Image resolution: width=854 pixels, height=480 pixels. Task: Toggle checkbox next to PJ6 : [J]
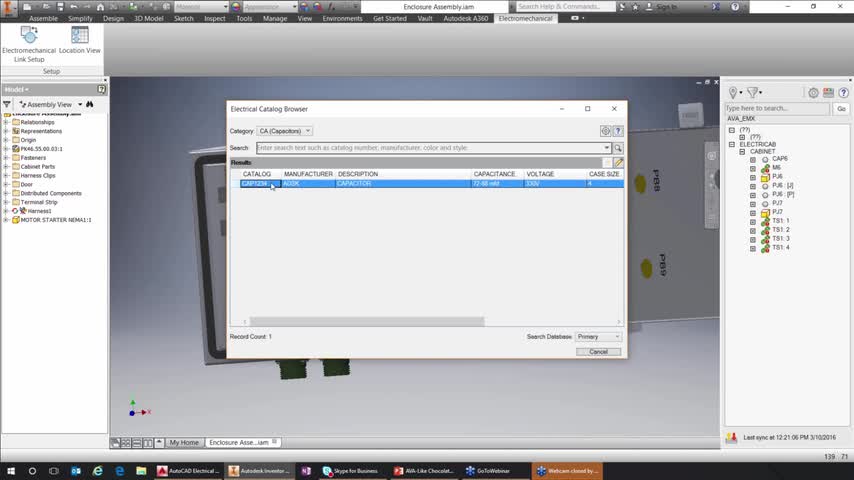pyautogui.click(x=753, y=186)
